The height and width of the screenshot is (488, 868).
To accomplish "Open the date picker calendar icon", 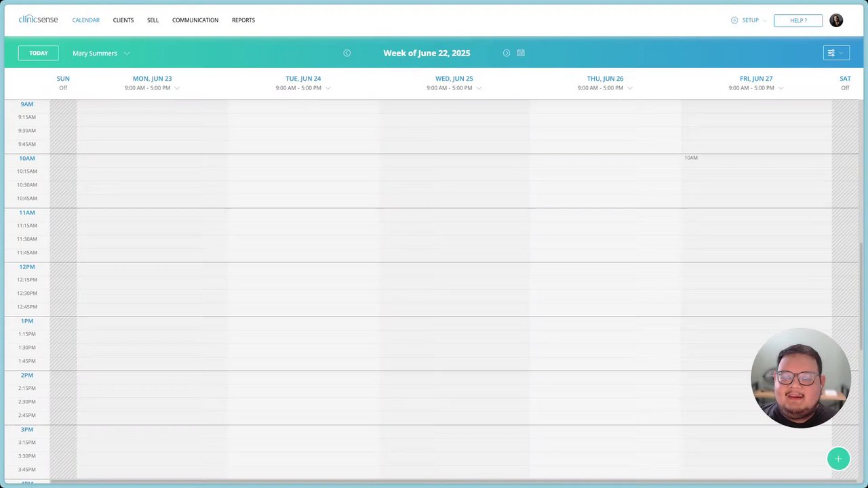I will pyautogui.click(x=521, y=53).
